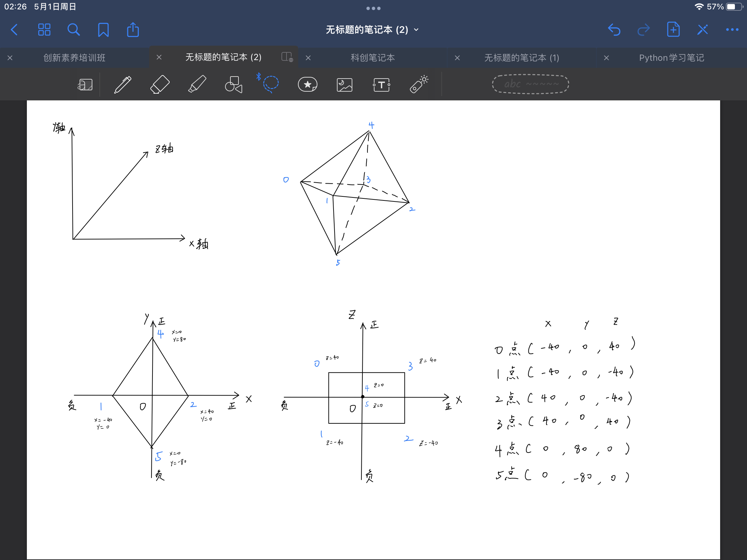Activate the Lasso selection tool

coord(270,84)
